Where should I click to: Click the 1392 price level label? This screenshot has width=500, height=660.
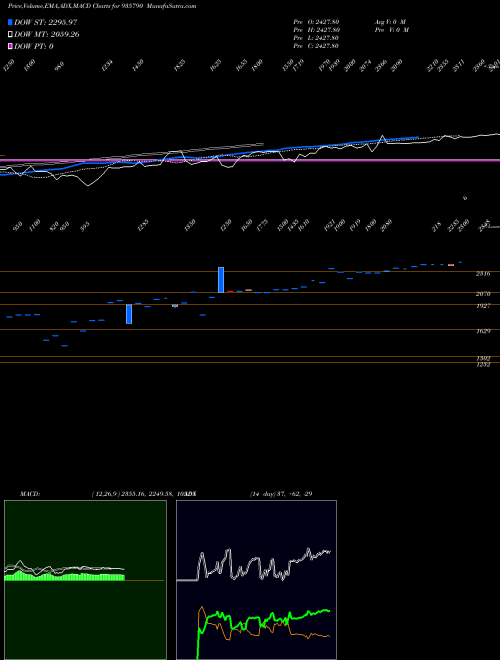point(483,359)
